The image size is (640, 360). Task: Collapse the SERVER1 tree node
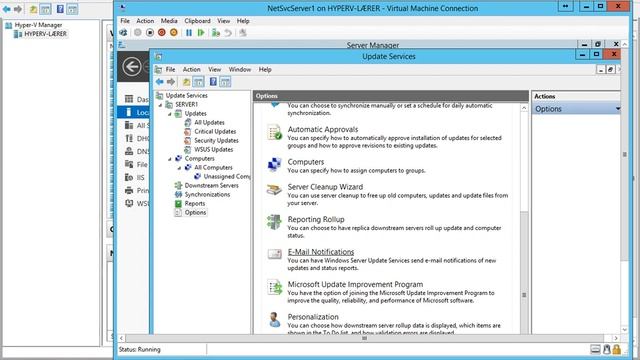pyautogui.click(x=160, y=105)
